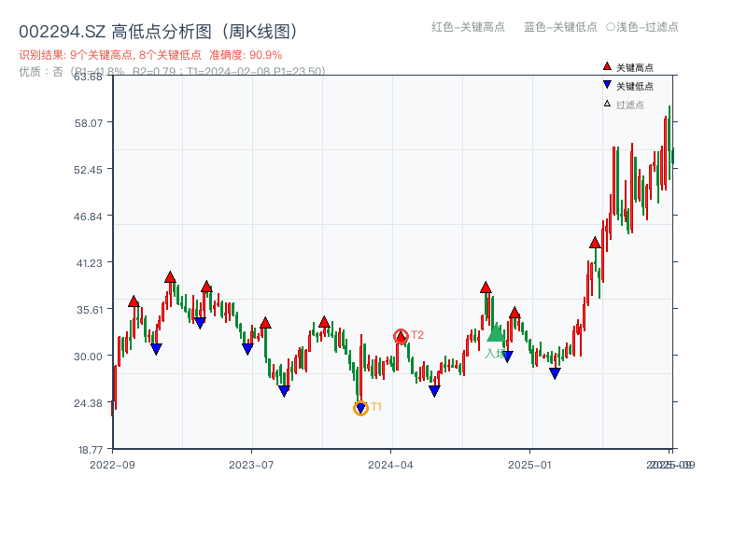Click the 30.00 y-axis label
The height and width of the screenshot is (560, 747).
tap(88, 357)
